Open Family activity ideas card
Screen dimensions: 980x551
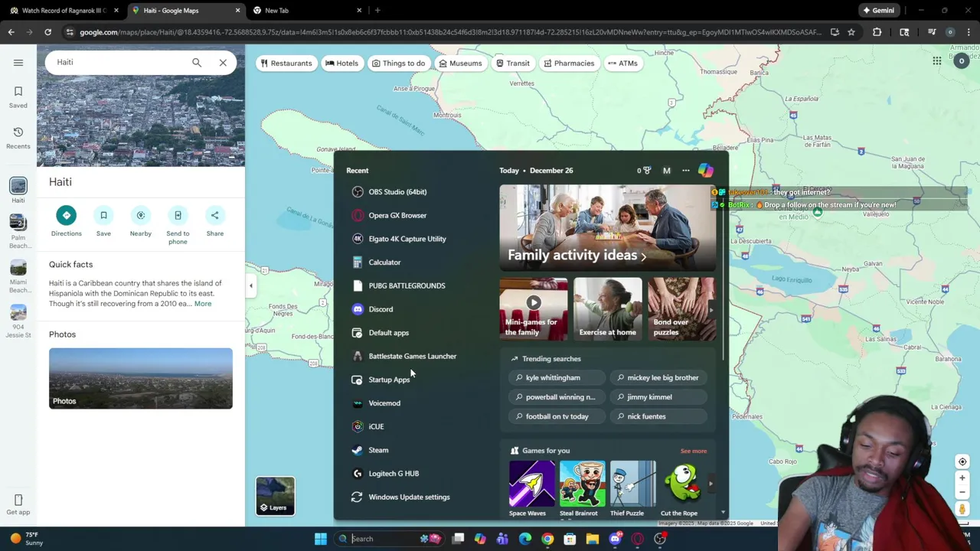(608, 228)
